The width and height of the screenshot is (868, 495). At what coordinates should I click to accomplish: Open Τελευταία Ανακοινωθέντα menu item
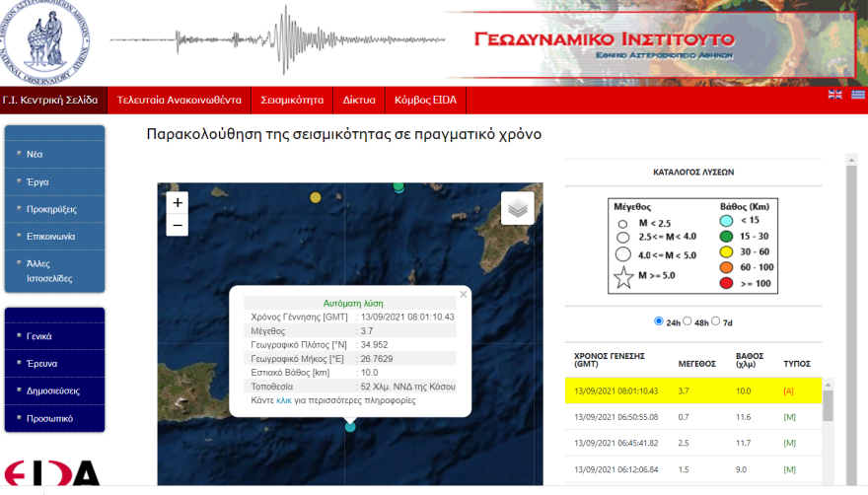pyautogui.click(x=179, y=101)
